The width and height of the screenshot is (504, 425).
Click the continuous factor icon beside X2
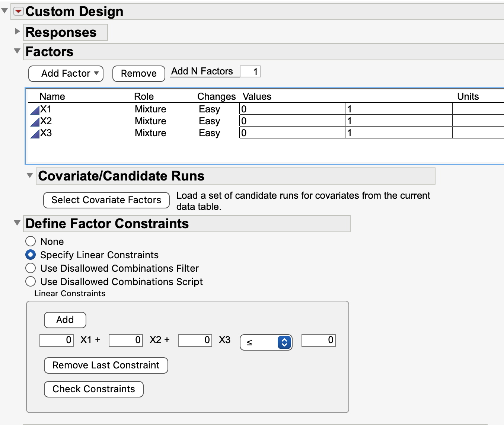click(x=35, y=122)
